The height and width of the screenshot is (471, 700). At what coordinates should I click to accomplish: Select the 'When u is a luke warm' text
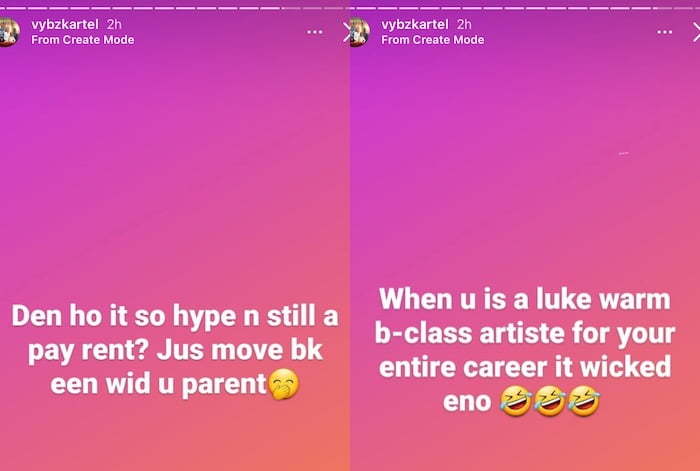coord(525,300)
